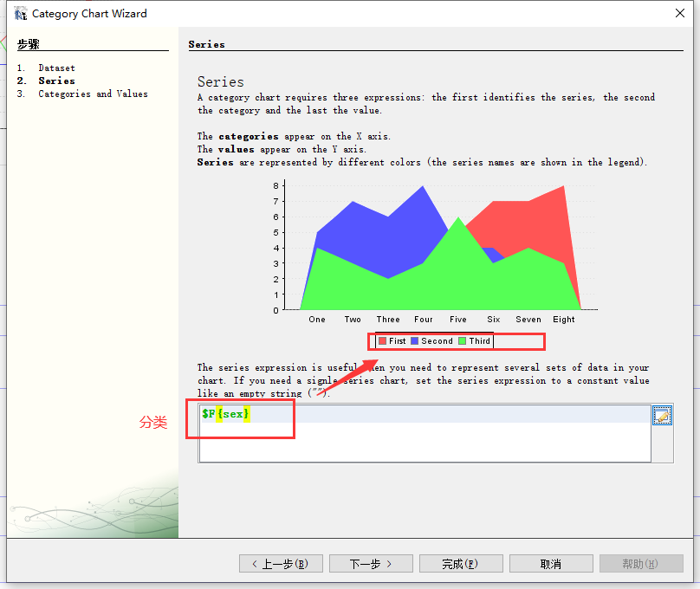This screenshot has width=700, height=589.
Task: Click the 'Eight' category axis label
Action: pos(563,320)
